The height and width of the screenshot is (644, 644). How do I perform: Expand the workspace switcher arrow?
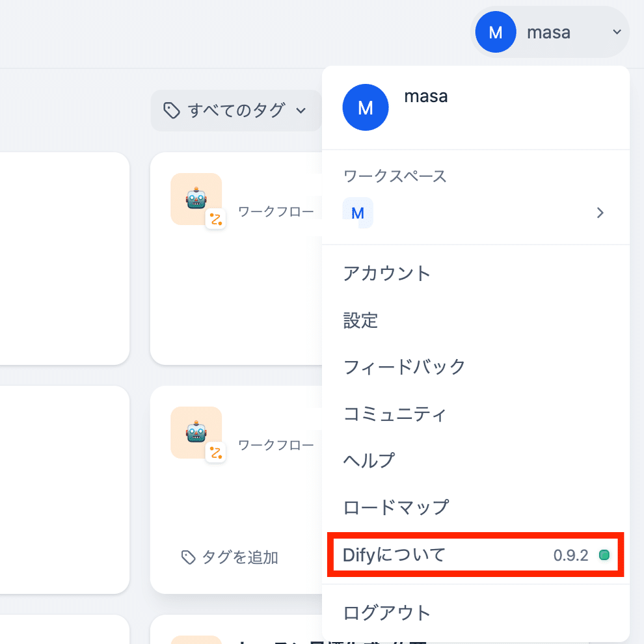point(600,213)
